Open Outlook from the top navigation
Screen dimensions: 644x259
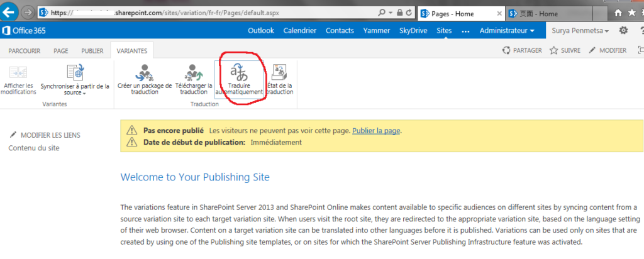(x=261, y=30)
